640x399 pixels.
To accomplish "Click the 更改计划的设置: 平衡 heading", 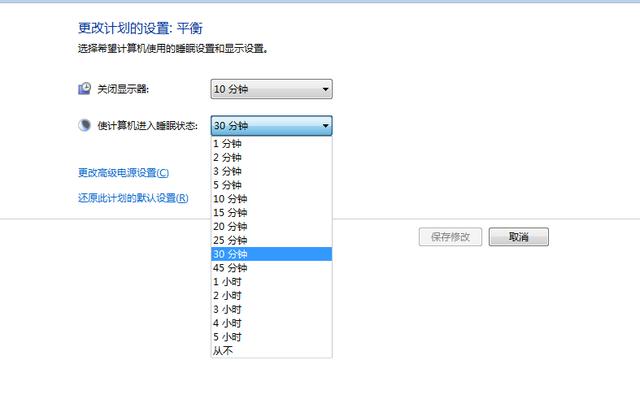I will [x=140, y=28].
